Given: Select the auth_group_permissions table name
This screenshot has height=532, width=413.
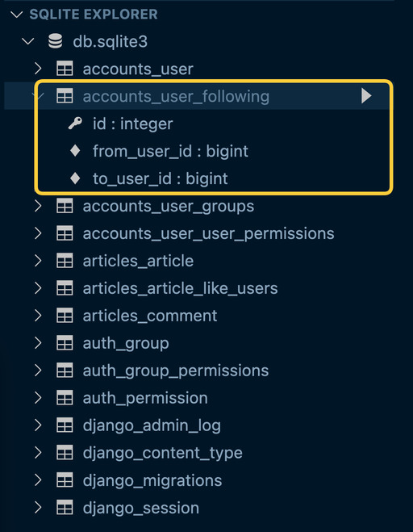Looking at the screenshot, I should (176, 371).
